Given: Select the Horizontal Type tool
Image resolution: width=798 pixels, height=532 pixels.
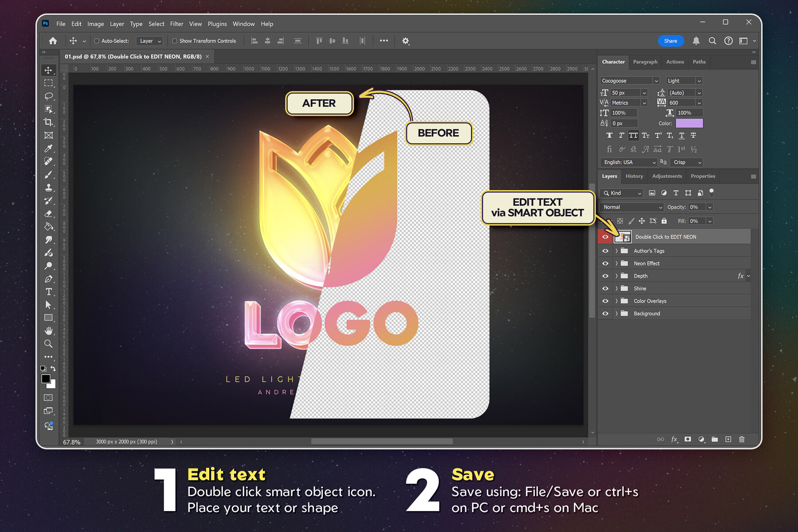Looking at the screenshot, I should pyautogui.click(x=48, y=292).
